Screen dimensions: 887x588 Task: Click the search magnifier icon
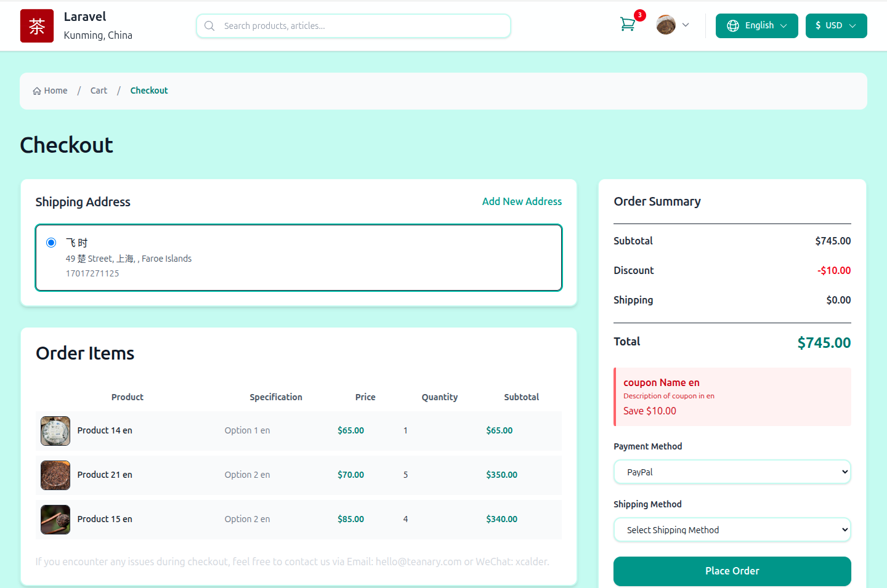[209, 26]
